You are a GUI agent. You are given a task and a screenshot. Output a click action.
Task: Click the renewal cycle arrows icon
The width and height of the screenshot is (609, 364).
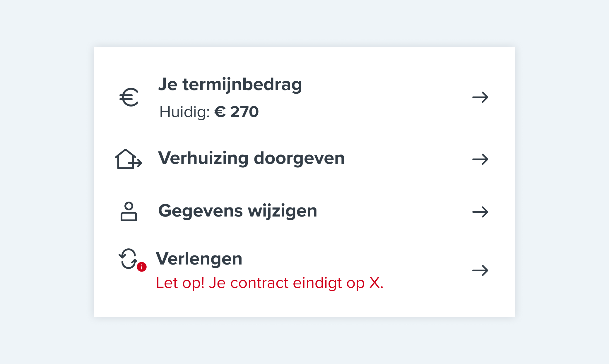129,259
